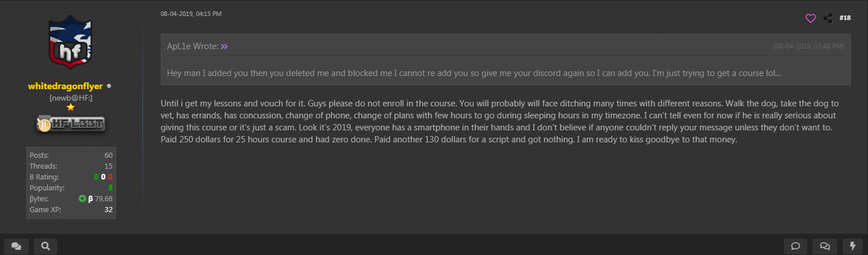The height and width of the screenshot is (255, 868).
Task: Click whitedragonflyer's HF shield avatar
Action: tap(70, 43)
